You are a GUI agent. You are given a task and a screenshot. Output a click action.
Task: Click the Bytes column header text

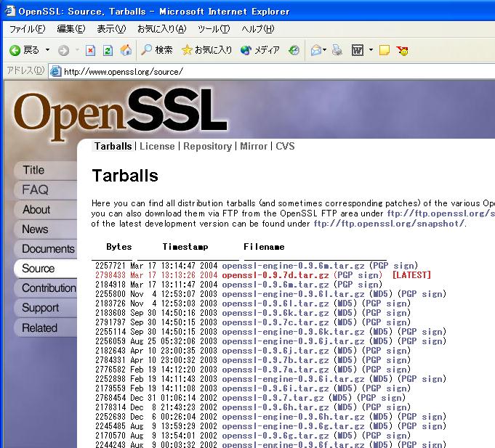119,247
